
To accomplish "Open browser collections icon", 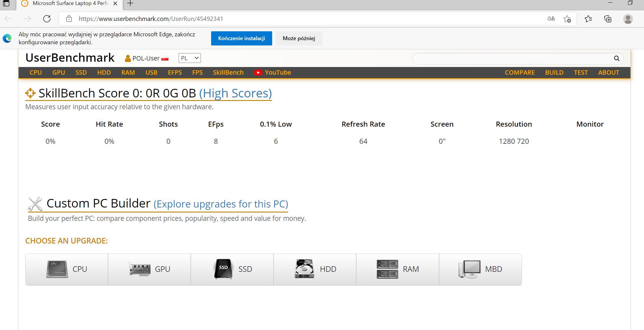I will (608, 19).
